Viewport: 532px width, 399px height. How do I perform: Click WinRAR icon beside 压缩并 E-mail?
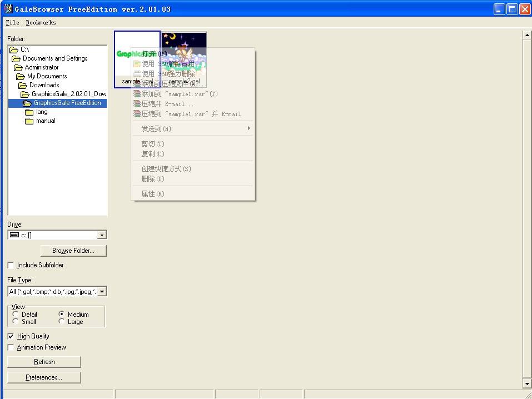coord(137,104)
